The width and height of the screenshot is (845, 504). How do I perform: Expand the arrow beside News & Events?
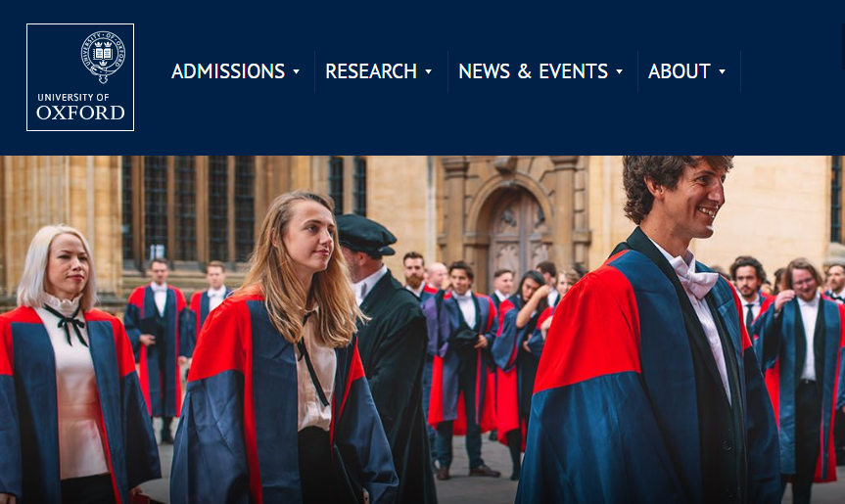[x=619, y=71]
